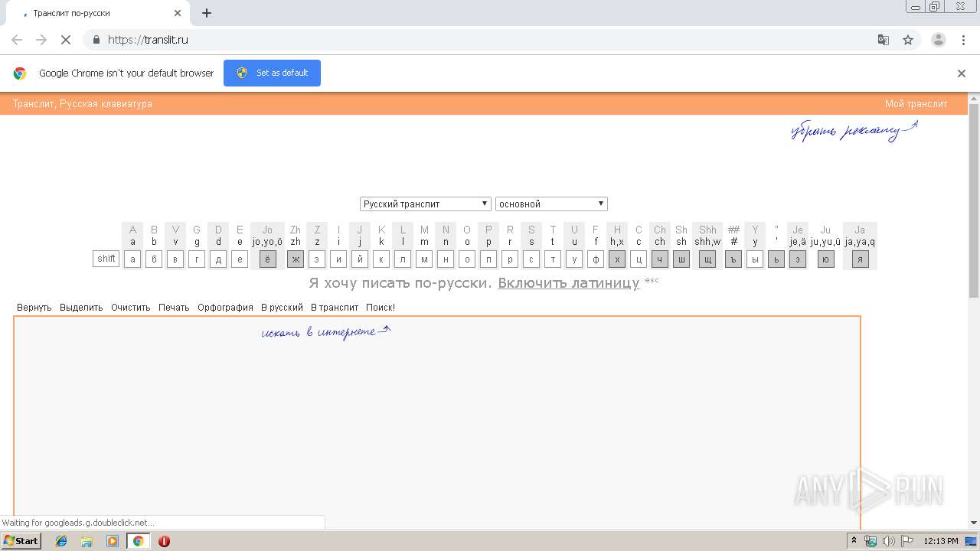Screen dimensions: 980x551
Task: Stop loading the page
Action: 66,40
